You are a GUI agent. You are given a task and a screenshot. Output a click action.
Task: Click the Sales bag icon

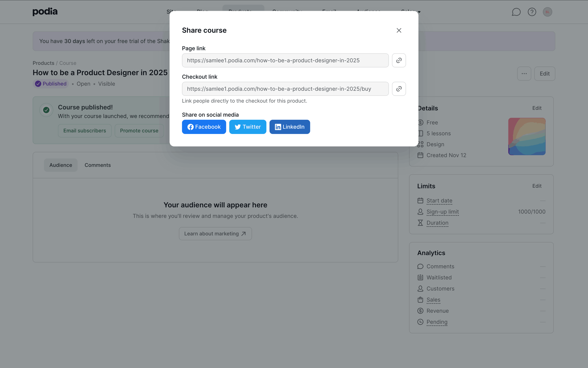tap(420, 300)
